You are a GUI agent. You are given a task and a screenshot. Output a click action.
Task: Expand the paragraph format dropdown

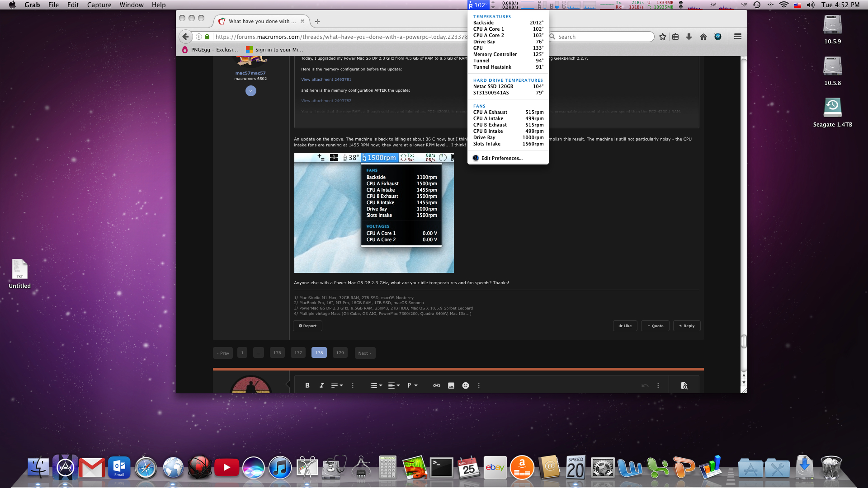pos(412,385)
